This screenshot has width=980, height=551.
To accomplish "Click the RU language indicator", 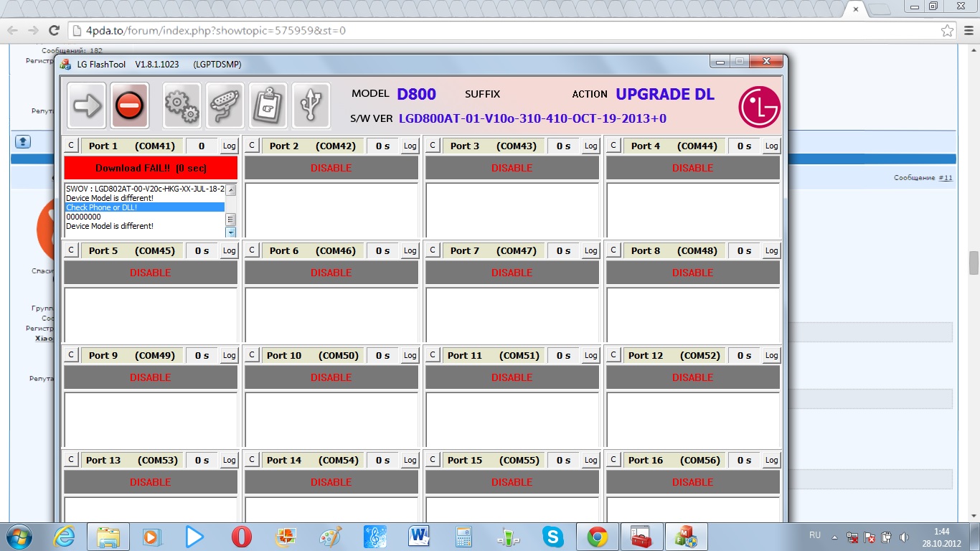I will (x=815, y=535).
